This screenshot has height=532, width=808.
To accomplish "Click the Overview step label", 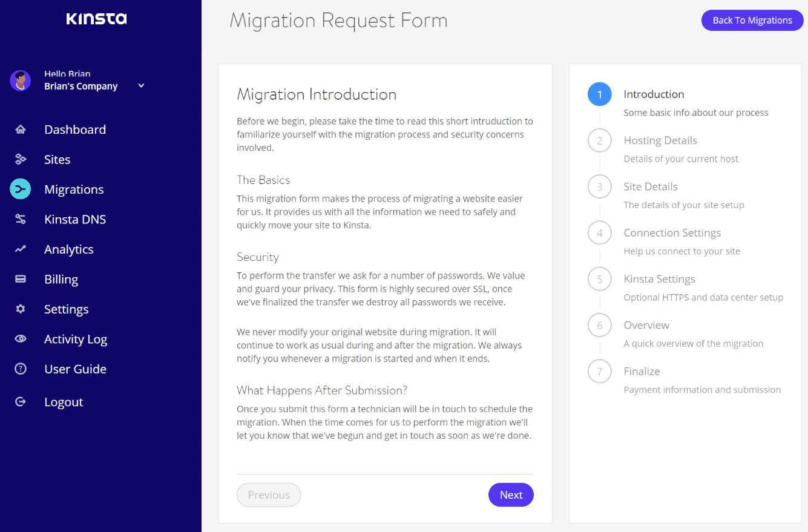I will [646, 325].
